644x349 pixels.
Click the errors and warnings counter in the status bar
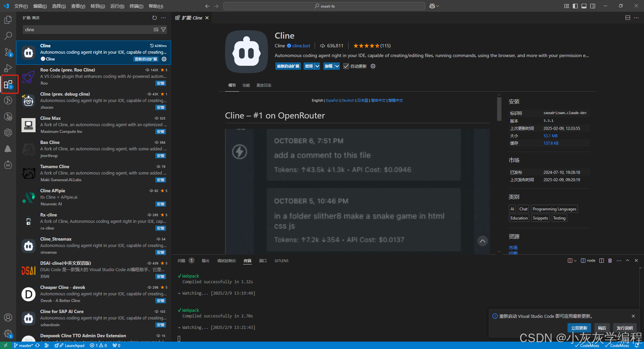tap(98, 345)
